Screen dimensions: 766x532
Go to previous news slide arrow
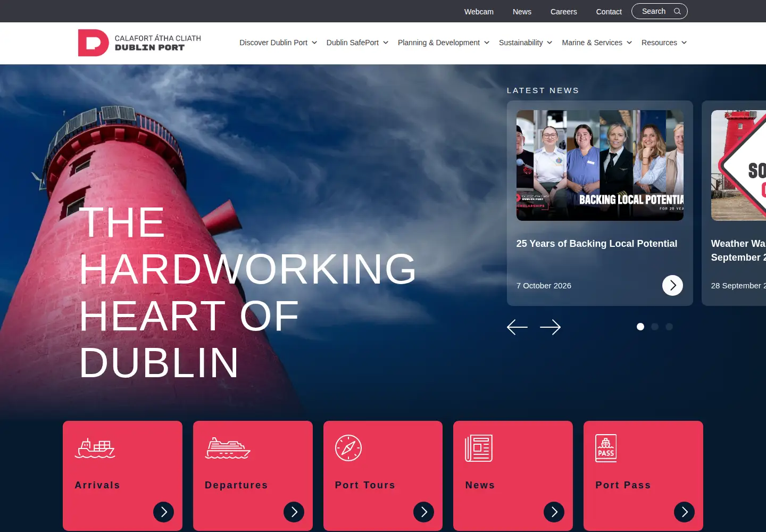(x=517, y=327)
